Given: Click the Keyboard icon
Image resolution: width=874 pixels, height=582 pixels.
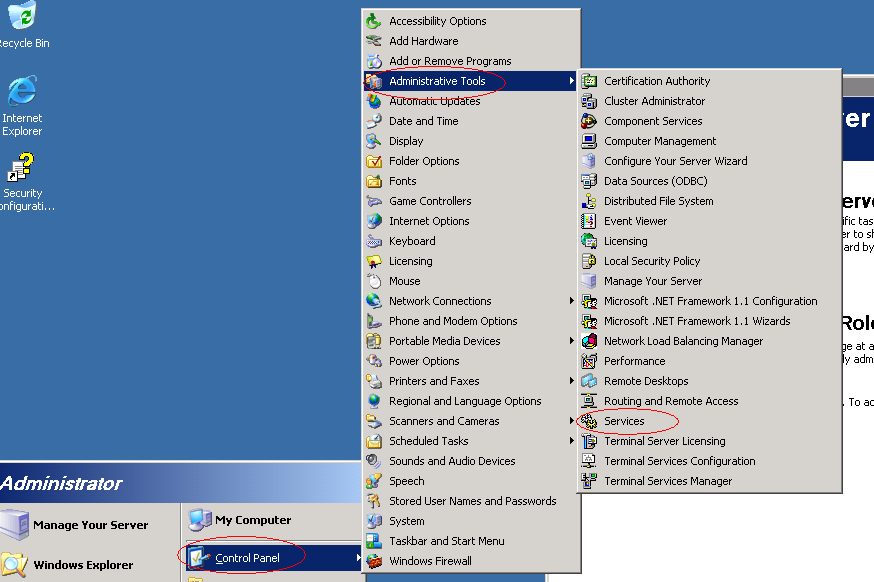Looking at the screenshot, I should [373, 241].
